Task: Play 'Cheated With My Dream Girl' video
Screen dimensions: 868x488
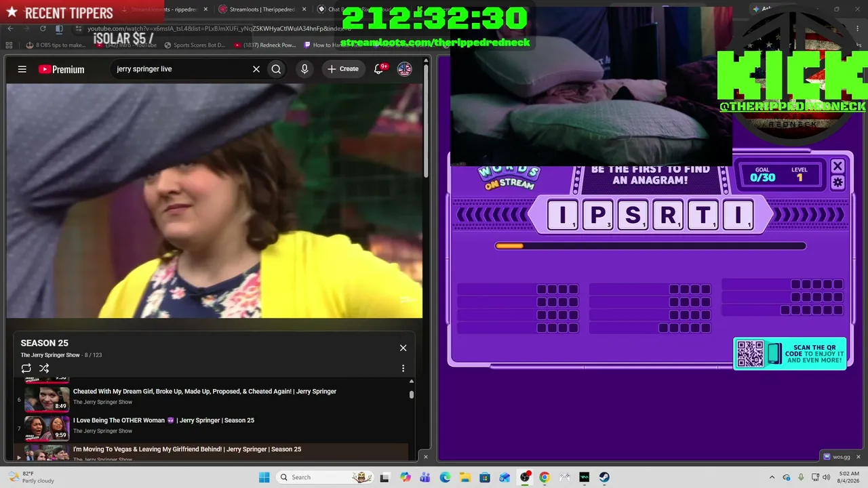Action: (205, 391)
